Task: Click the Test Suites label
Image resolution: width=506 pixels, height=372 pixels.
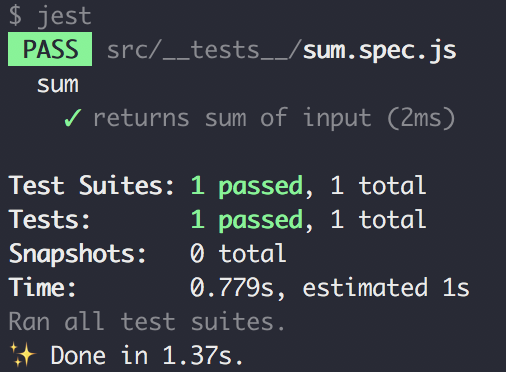Action: (91, 186)
